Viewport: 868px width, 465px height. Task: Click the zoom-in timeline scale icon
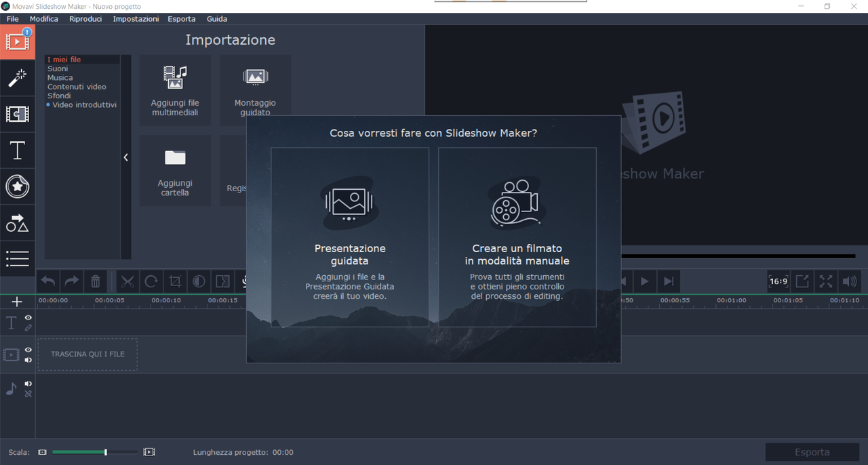149,452
